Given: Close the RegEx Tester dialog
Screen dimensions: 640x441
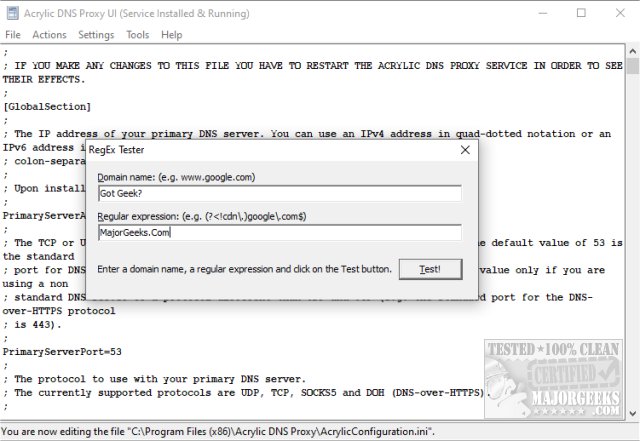Looking at the screenshot, I should coord(465,150).
